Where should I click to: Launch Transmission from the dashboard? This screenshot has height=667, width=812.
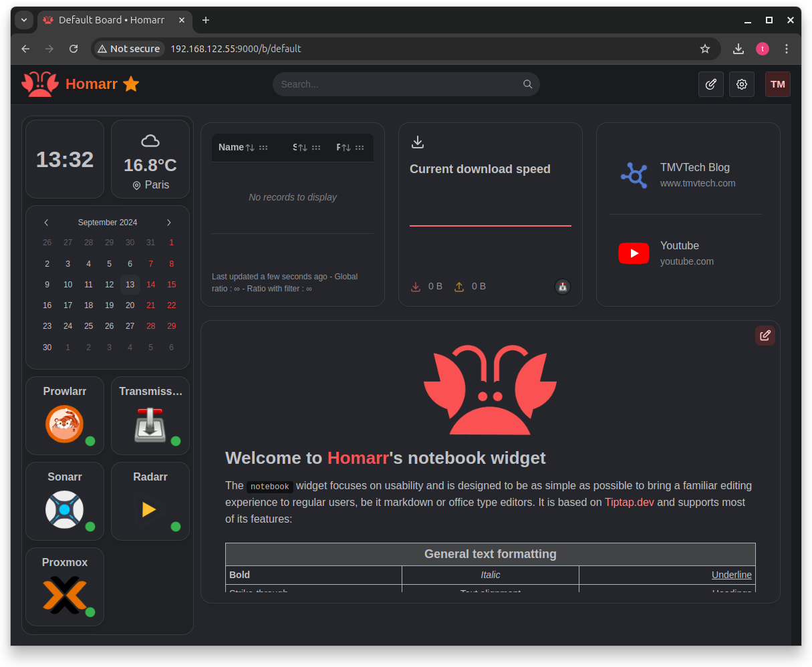click(x=150, y=415)
